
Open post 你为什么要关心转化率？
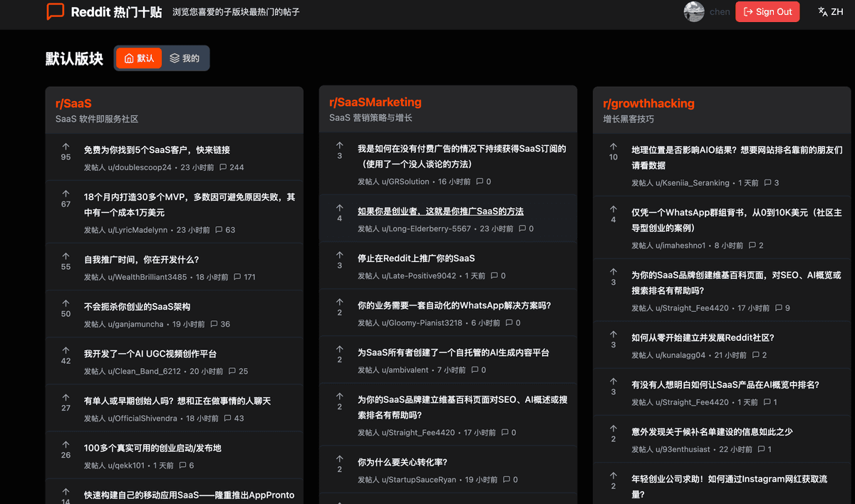click(x=403, y=462)
